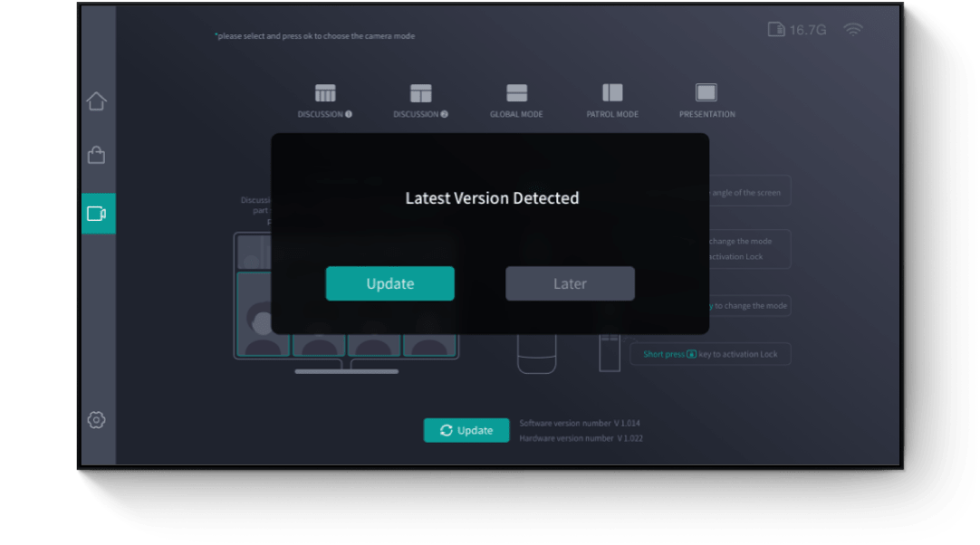Viewport: 980px width, 545px height.
Task: Choose the Discussion 1 camera mode icon
Action: click(x=325, y=93)
